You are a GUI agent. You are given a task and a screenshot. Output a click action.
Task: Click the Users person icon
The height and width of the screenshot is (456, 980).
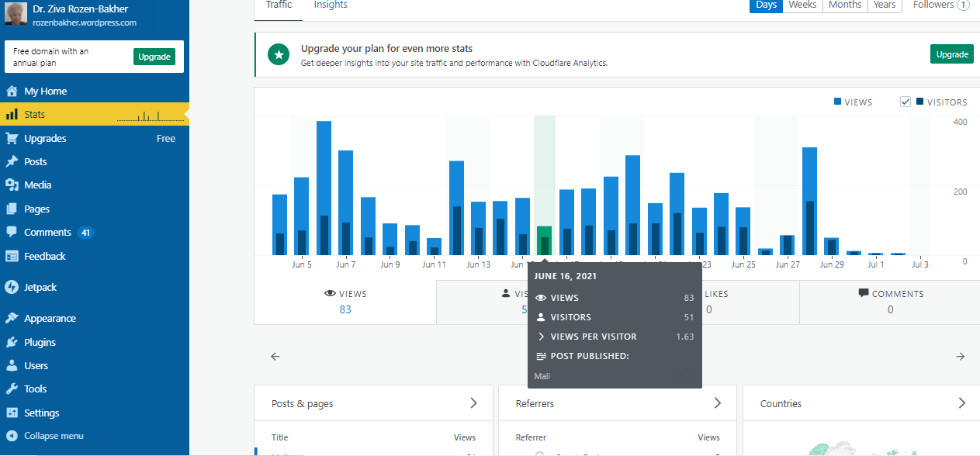[x=12, y=365]
